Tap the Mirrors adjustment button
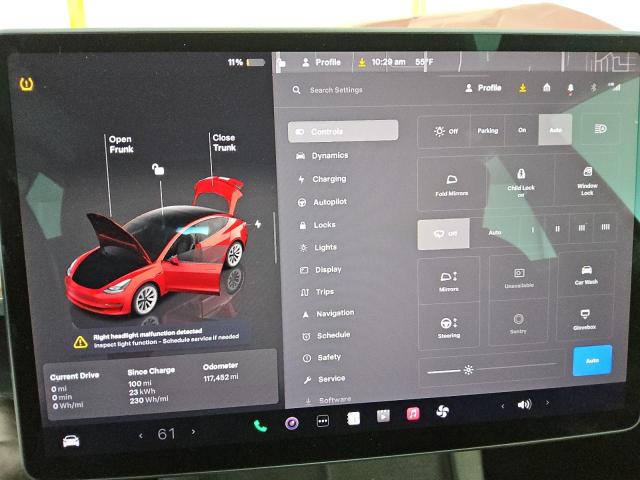 (449, 281)
